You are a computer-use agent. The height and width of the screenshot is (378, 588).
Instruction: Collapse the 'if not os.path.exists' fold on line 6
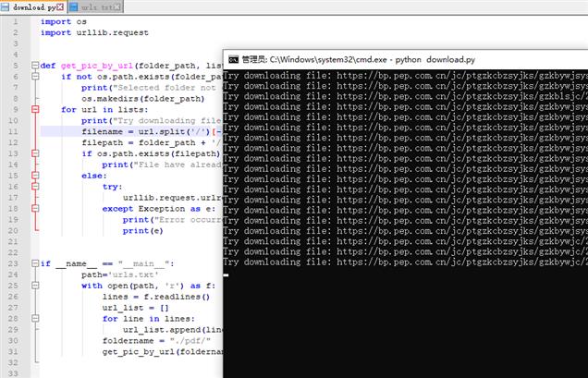pos(35,77)
